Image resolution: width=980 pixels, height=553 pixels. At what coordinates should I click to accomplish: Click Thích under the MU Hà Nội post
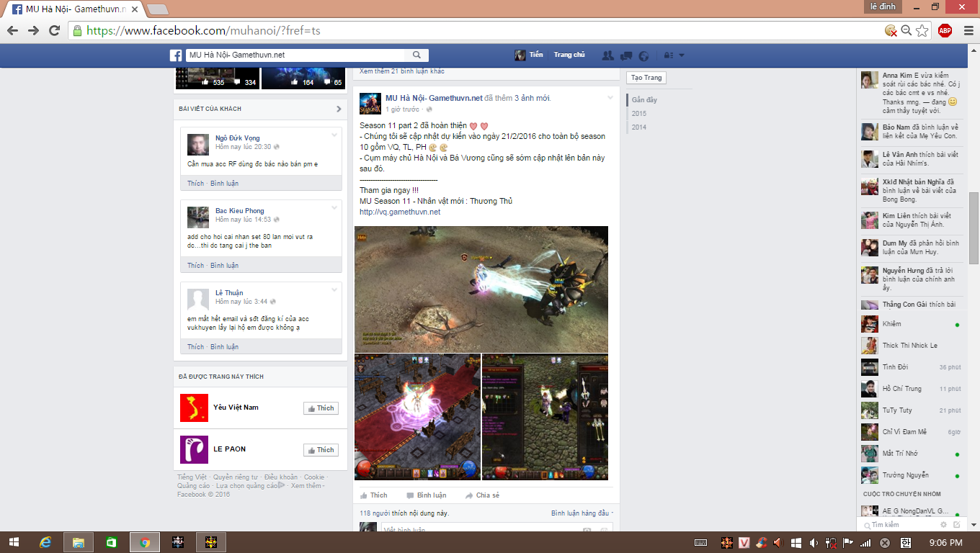(373, 495)
